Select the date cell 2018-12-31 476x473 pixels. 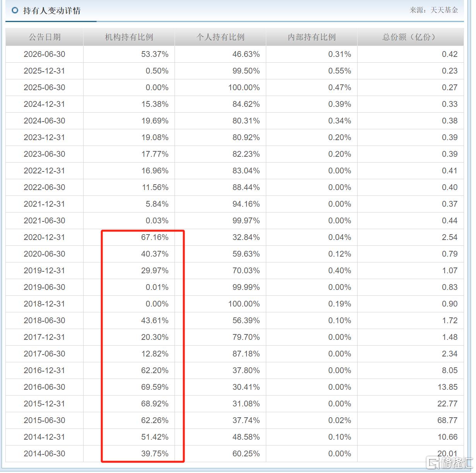45,304
